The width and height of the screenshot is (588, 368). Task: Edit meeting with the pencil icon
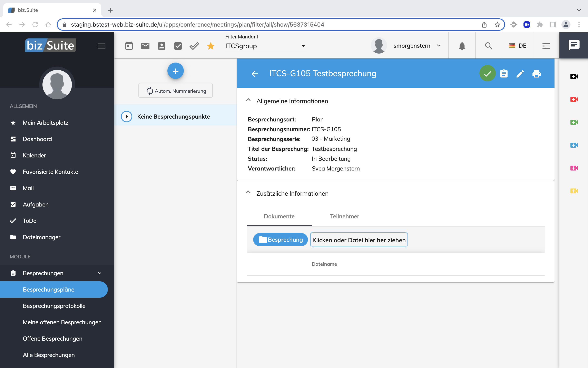pos(520,74)
